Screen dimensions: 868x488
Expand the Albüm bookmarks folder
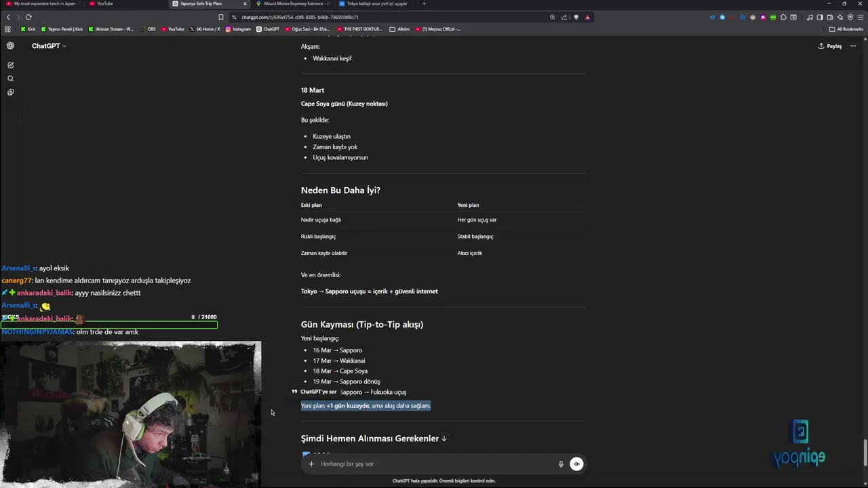400,29
